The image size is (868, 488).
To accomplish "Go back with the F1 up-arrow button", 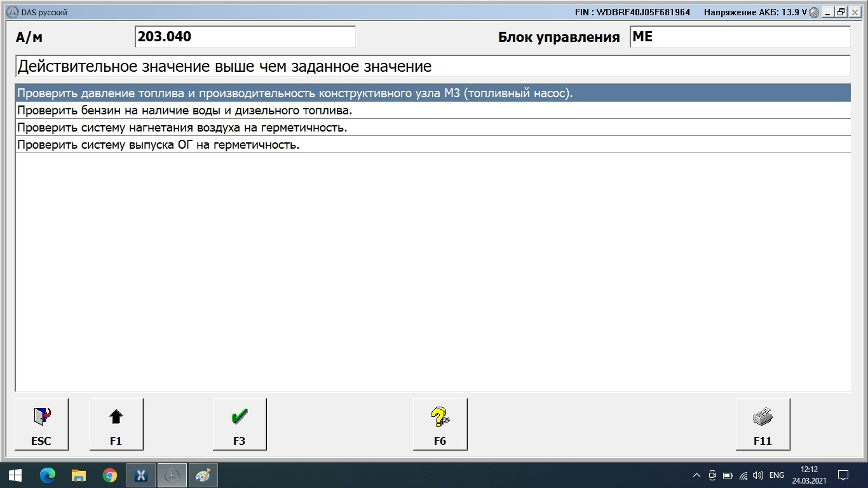I will click(x=116, y=424).
